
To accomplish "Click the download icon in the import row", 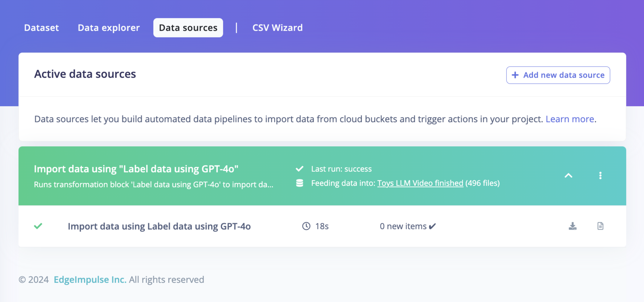I will pyautogui.click(x=572, y=226).
